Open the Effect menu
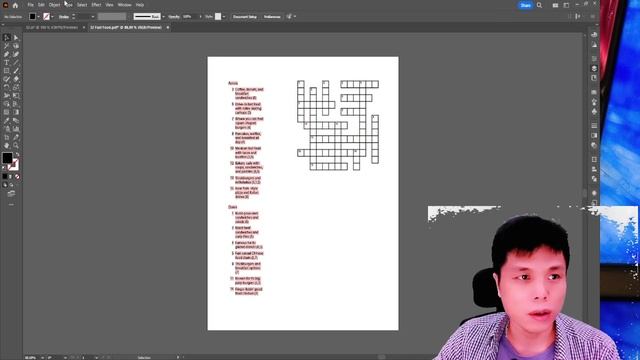 96,5
